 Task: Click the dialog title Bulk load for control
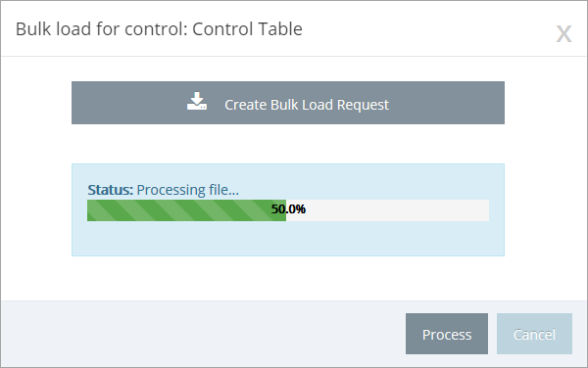click(x=101, y=29)
